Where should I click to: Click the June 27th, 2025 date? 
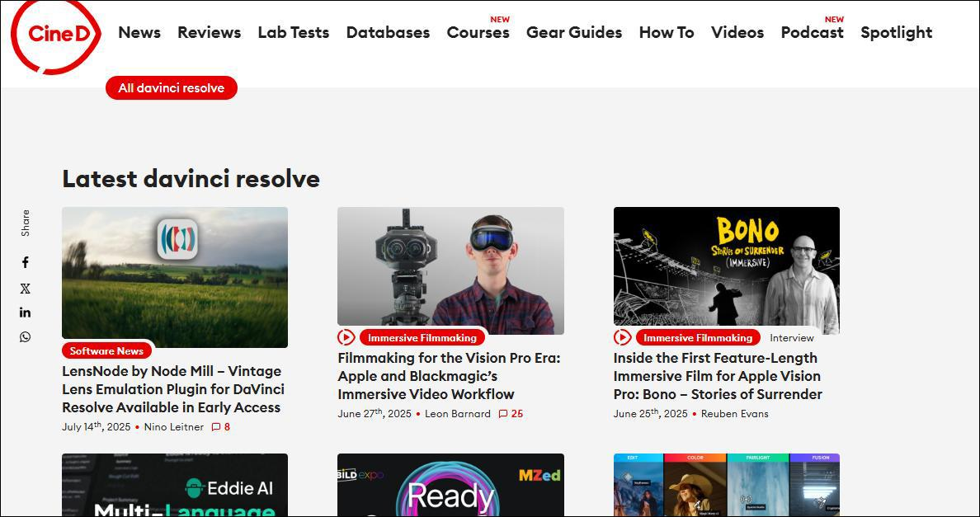(x=375, y=413)
